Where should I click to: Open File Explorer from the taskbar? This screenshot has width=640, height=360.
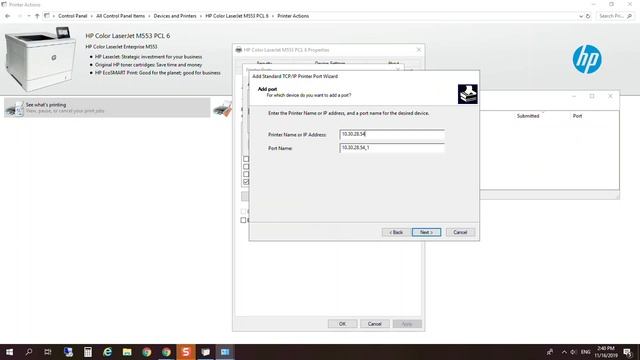(x=127, y=352)
